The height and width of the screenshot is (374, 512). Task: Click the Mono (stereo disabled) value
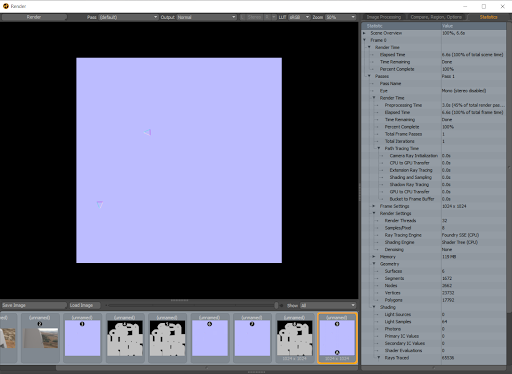tap(464, 91)
